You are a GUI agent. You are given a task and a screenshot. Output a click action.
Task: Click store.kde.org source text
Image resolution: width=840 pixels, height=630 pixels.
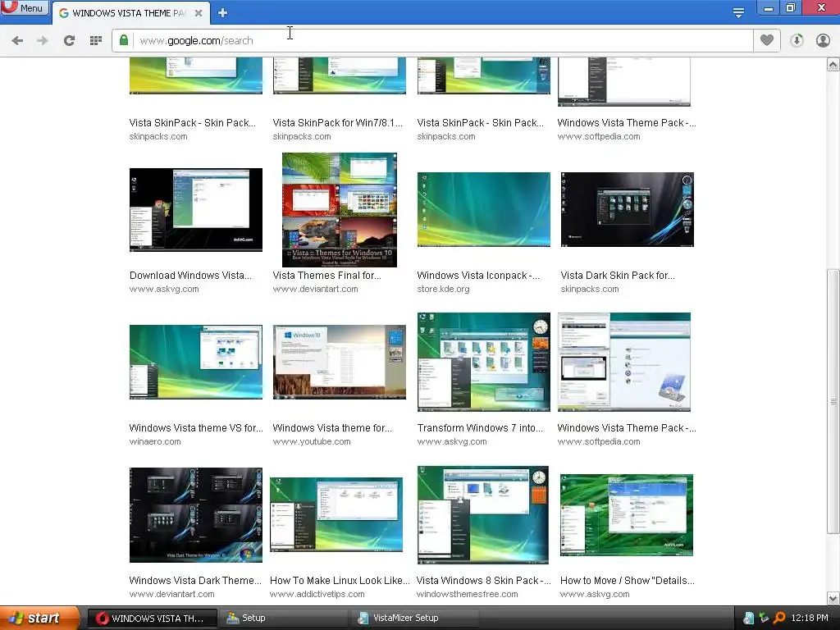(x=443, y=290)
